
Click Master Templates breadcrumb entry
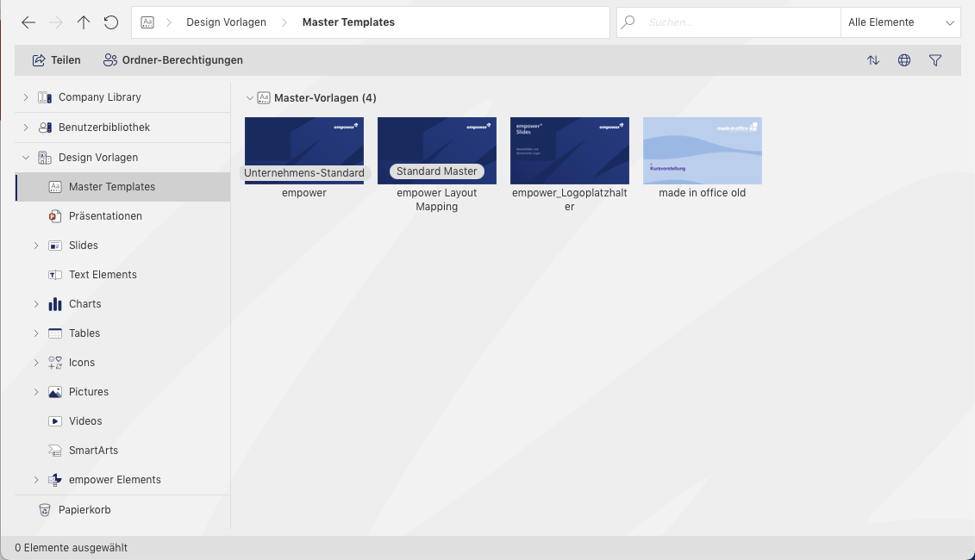point(348,22)
